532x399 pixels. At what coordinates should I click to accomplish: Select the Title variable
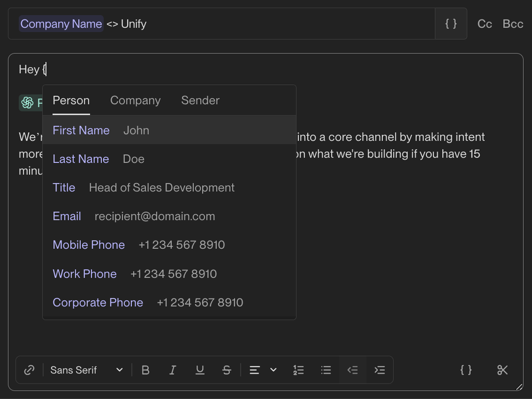170,188
